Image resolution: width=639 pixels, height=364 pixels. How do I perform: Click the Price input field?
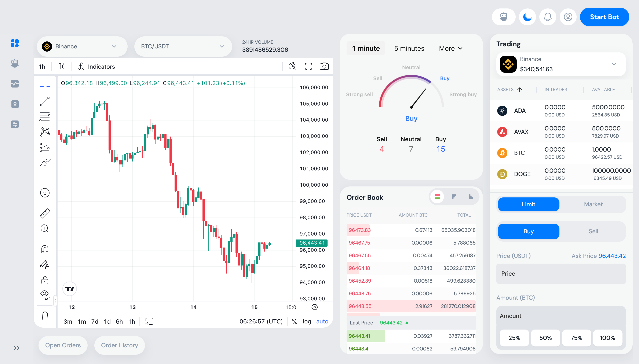(561, 274)
